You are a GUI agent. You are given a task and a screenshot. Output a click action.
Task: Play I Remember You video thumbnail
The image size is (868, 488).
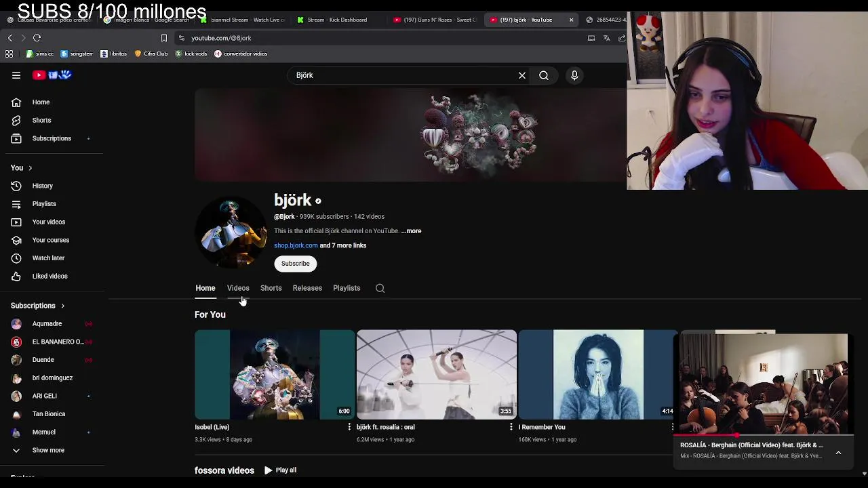[x=598, y=375]
